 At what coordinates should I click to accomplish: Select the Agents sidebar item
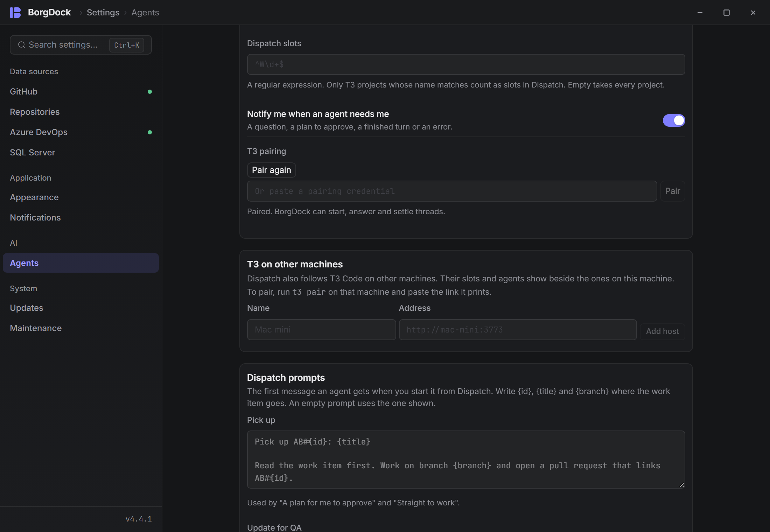tap(81, 263)
